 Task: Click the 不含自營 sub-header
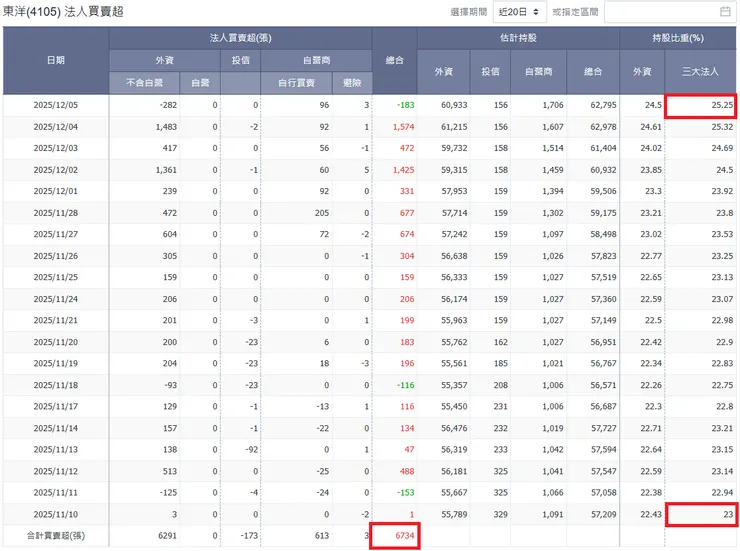[x=144, y=83]
